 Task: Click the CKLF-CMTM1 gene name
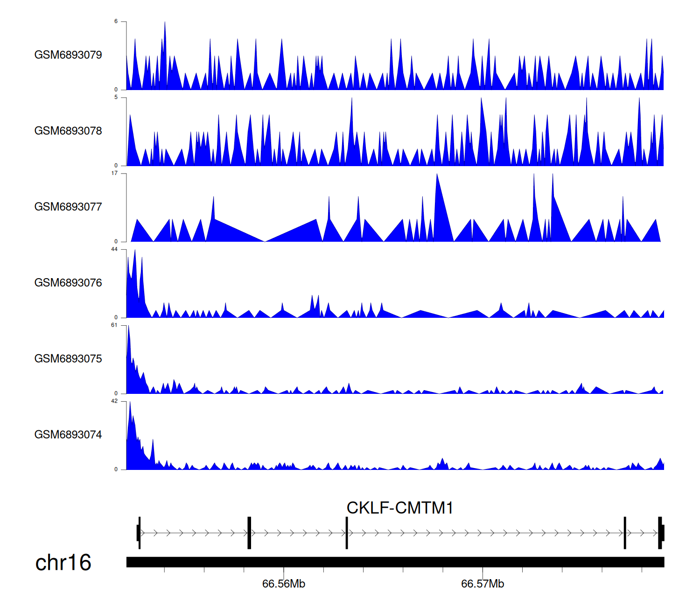[x=399, y=508]
